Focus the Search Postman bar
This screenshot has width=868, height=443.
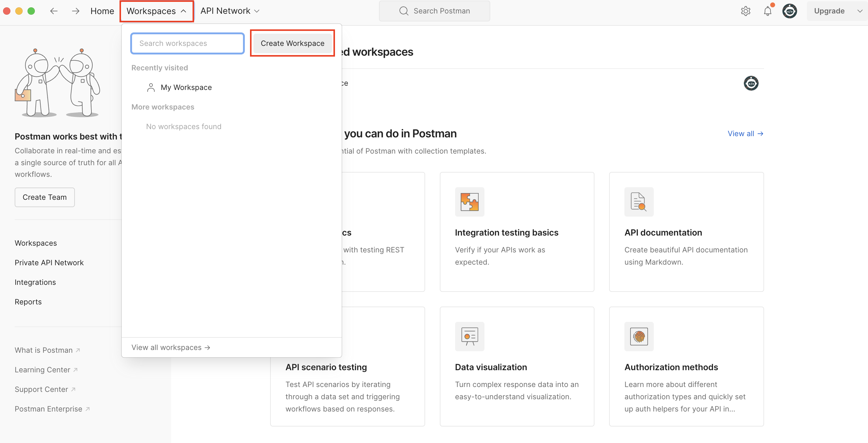tap(434, 11)
